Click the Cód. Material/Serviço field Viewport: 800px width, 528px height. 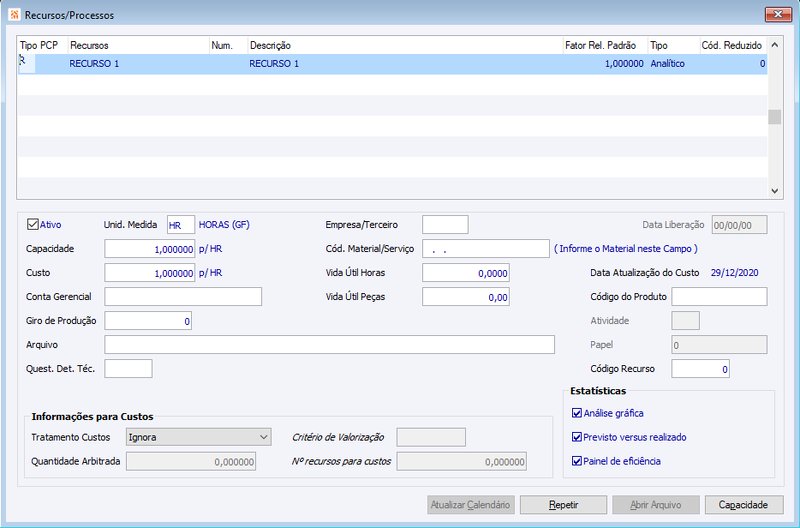coord(486,249)
